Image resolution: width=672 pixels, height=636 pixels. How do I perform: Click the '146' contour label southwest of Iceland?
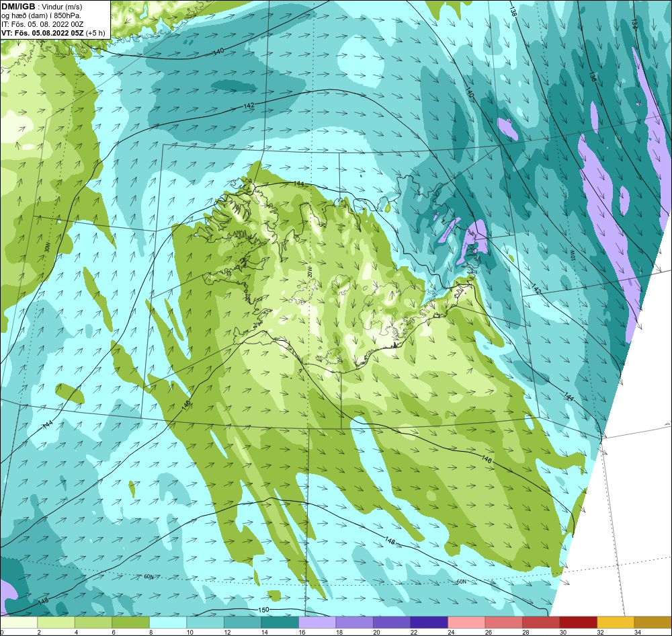(186, 405)
